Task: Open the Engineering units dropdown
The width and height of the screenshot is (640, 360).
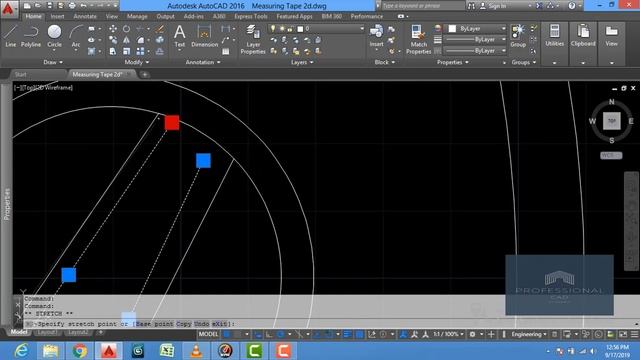Action: point(529,334)
